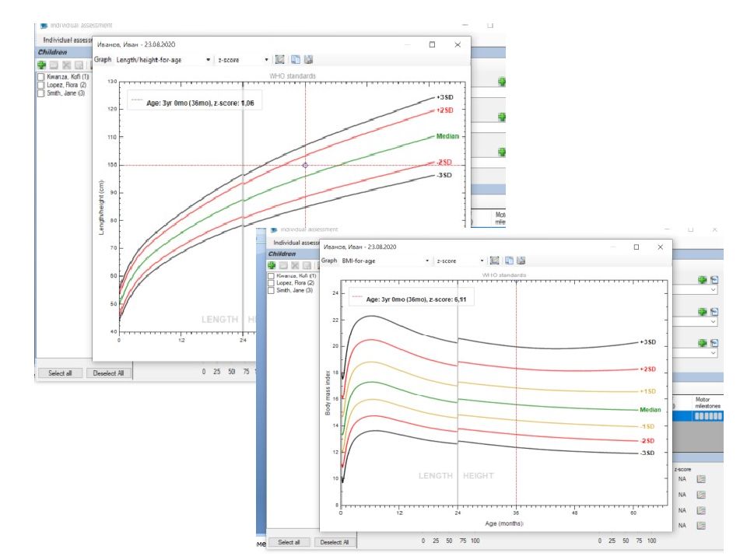Image resolution: width=747 pixels, height=560 pixels.
Task: Open Individual assessment menu in the BMI-for-age window
Action: pos(296,243)
